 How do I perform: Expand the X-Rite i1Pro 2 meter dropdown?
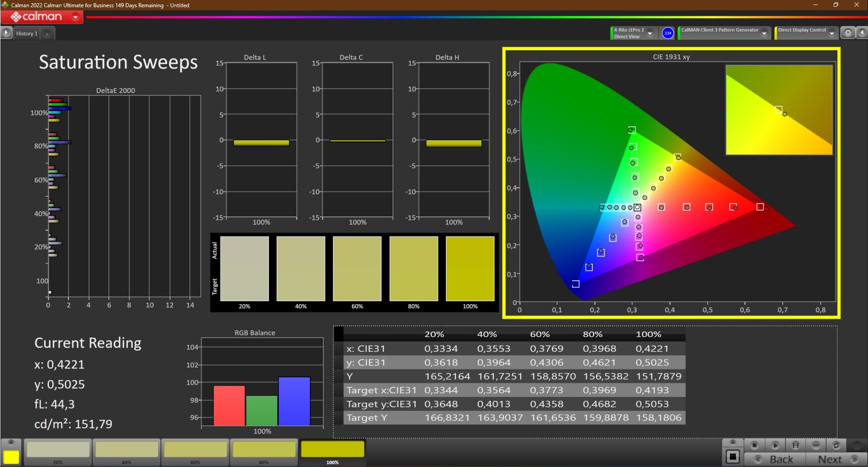tap(650, 33)
